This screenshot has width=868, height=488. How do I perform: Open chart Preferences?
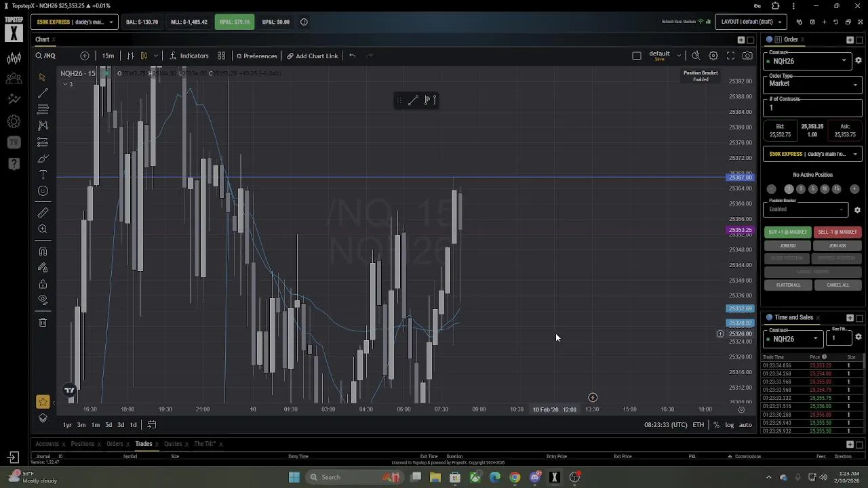pos(256,56)
